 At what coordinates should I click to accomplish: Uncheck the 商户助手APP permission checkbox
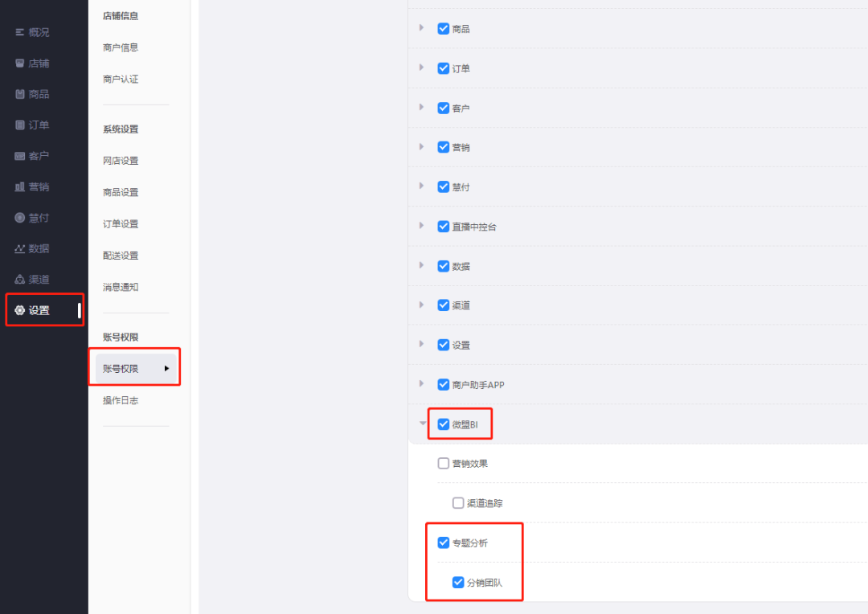tap(444, 384)
